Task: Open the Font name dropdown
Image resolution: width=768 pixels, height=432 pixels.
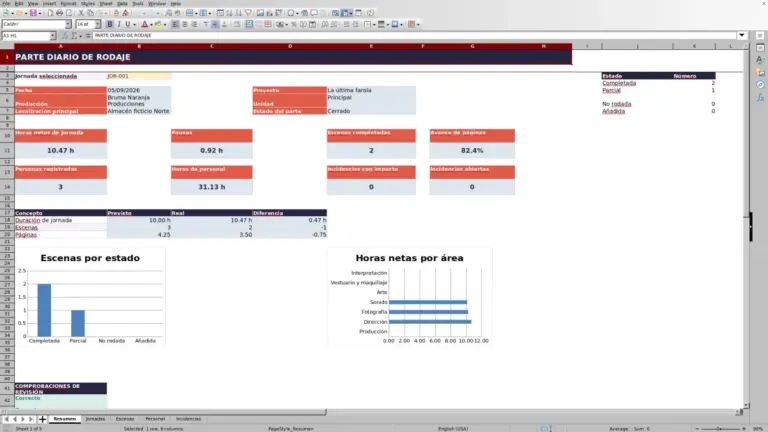Action: [68, 24]
